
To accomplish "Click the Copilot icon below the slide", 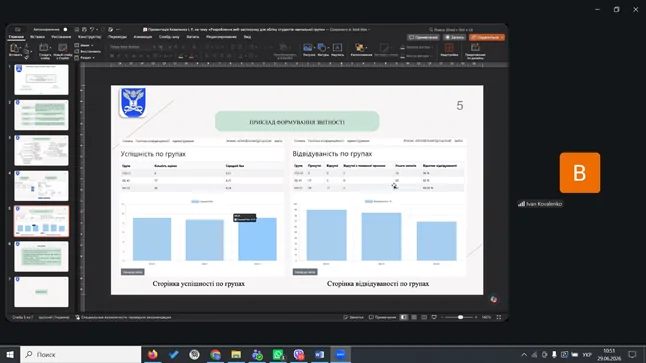I will coord(494,299).
